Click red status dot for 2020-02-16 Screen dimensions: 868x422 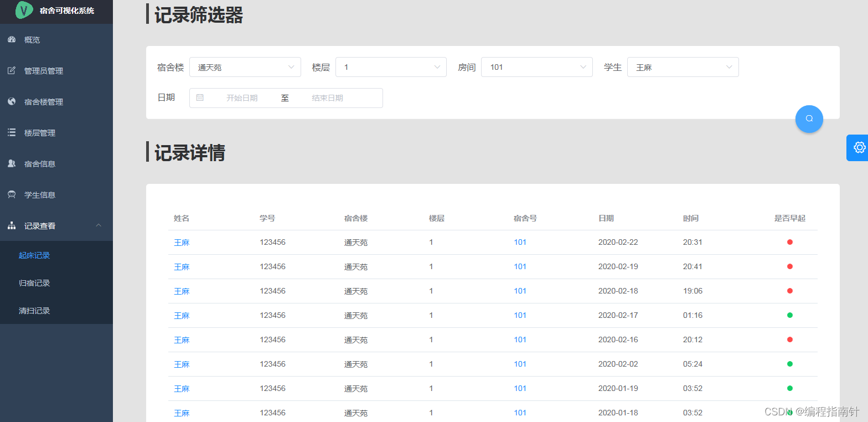point(790,339)
